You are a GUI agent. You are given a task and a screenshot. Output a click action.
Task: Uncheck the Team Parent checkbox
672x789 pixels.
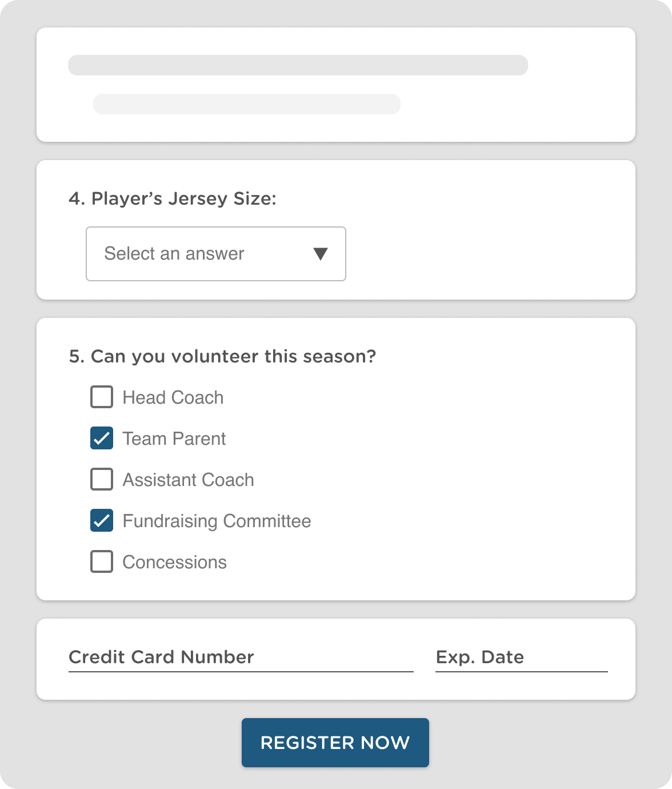101,439
